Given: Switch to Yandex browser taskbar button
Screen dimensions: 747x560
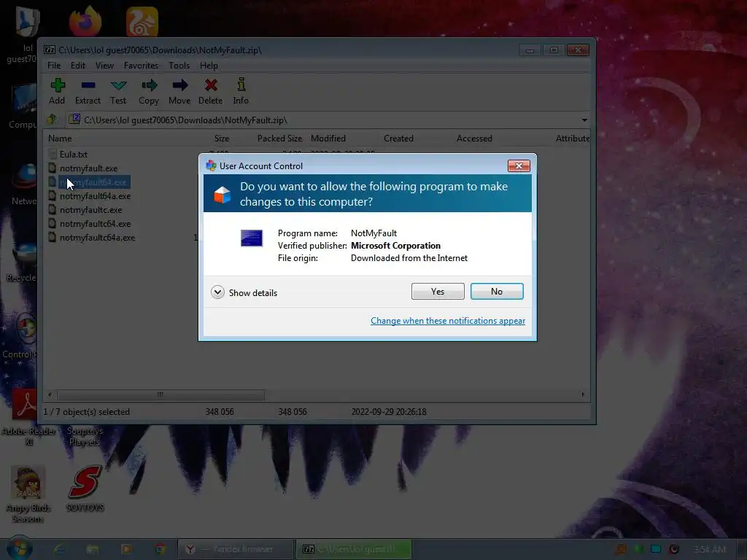Looking at the screenshot, I should (236, 549).
